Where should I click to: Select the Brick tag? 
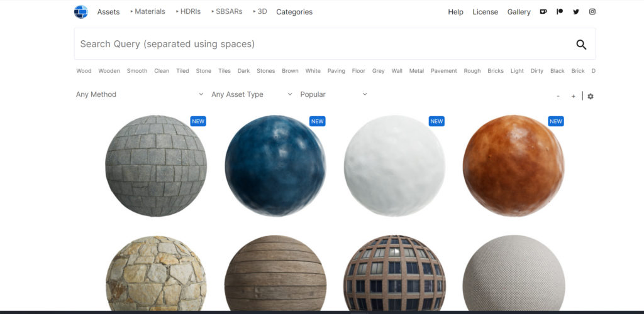tap(578, 71)
